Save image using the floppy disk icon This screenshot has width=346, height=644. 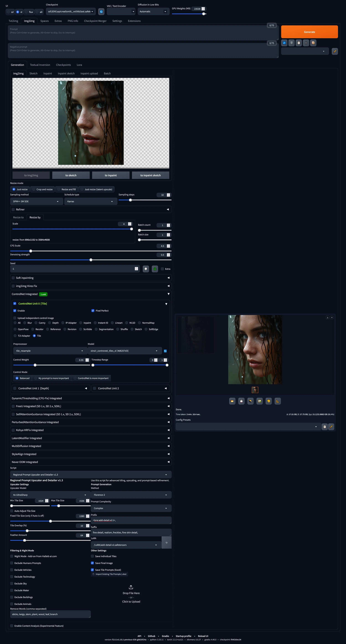tap(241, 401)
